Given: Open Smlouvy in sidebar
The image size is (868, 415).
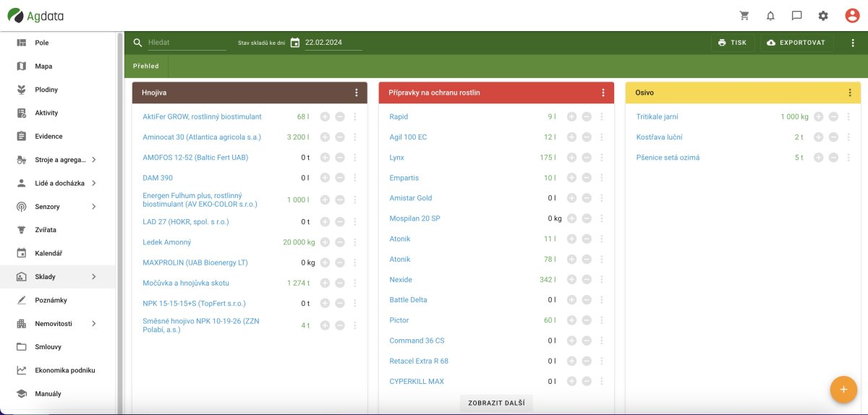Looking at the screenshot, I should pos(58,347).
